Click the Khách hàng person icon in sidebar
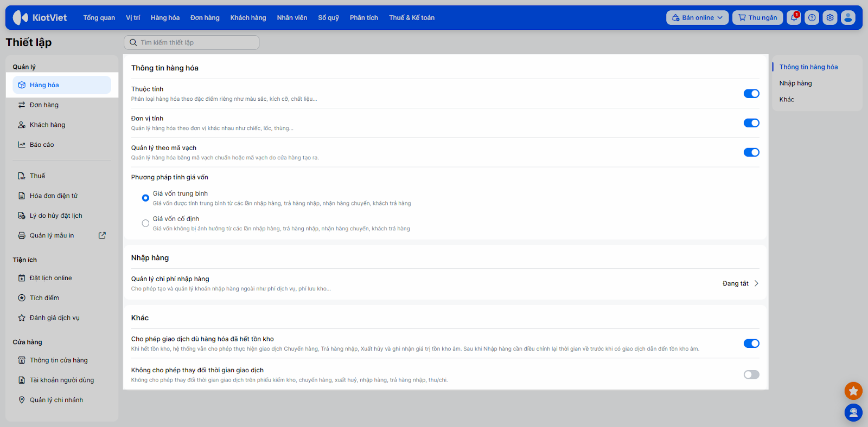 click(22, 125)
